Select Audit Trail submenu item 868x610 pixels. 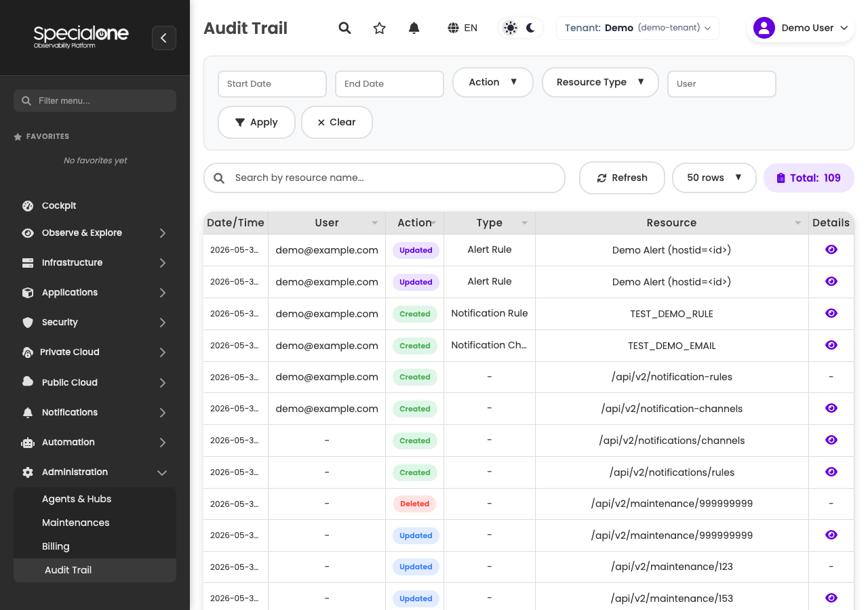[95, 570]
